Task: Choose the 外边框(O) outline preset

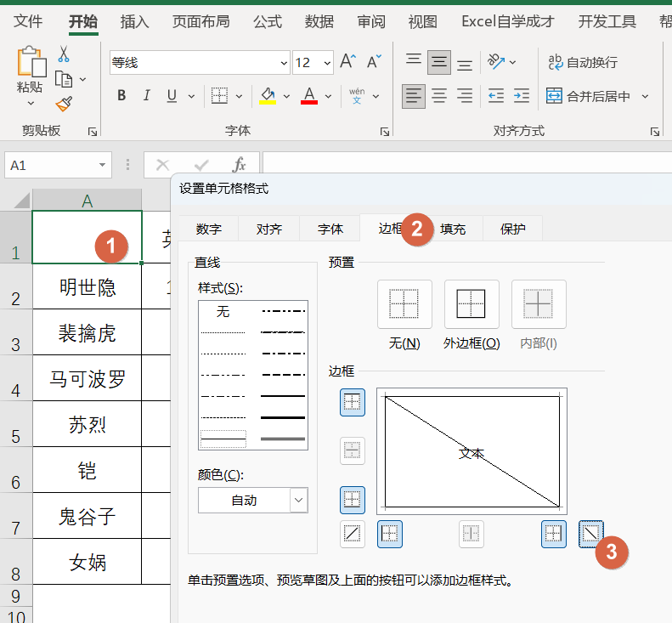Action: (x=472, y=304)
